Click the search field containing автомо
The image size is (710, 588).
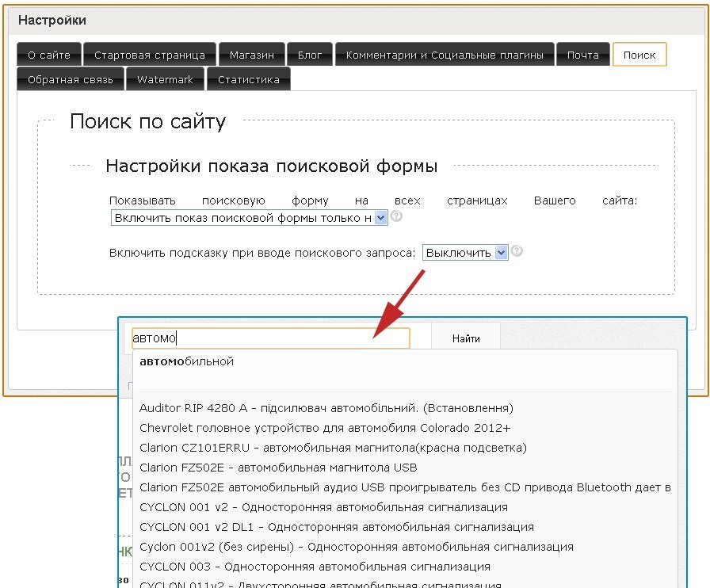click(x=269, y=338)
